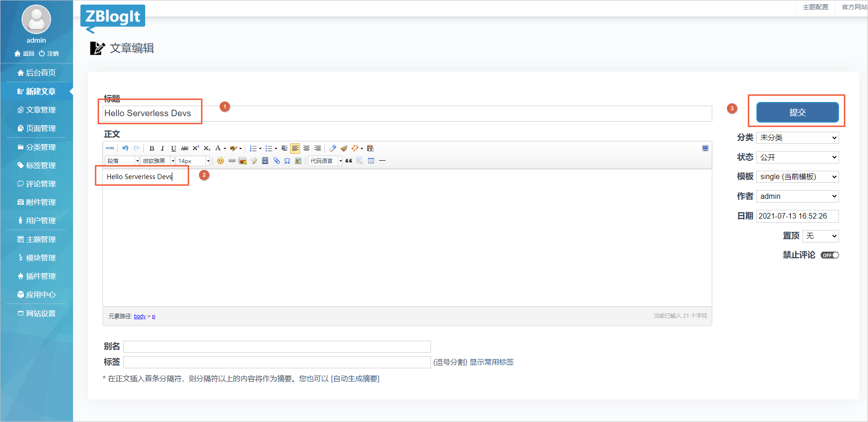The height and width of the screenshot is (422, 868).
Task: Insert horizontal rule line
Action: point(382,161)
